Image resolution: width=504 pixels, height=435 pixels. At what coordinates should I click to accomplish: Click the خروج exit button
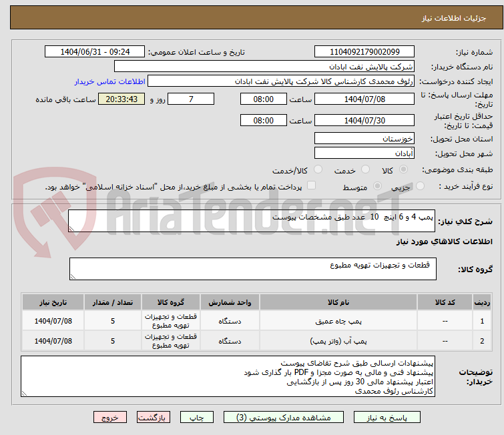(x=110, y=418)
